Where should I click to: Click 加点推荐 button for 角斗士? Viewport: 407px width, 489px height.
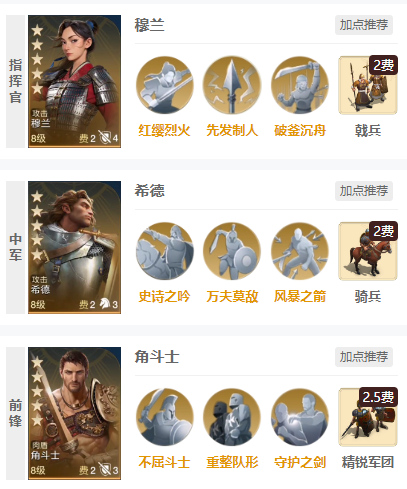coord(364,357)
